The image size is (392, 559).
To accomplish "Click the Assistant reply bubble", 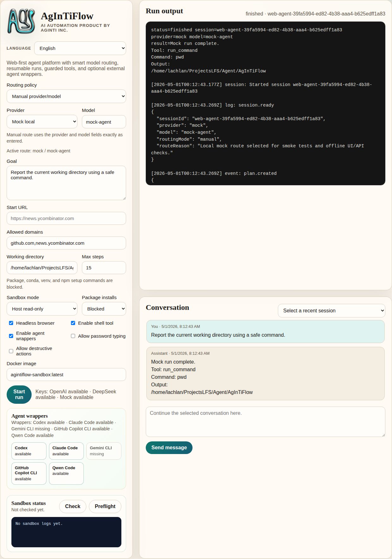I will (266, 374).
